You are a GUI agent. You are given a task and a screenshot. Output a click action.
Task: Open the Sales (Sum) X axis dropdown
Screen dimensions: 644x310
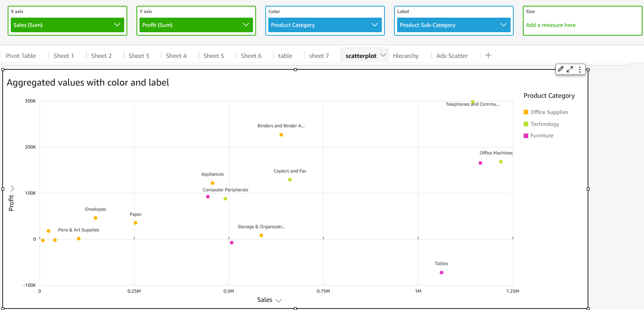(x=117, y=25)
